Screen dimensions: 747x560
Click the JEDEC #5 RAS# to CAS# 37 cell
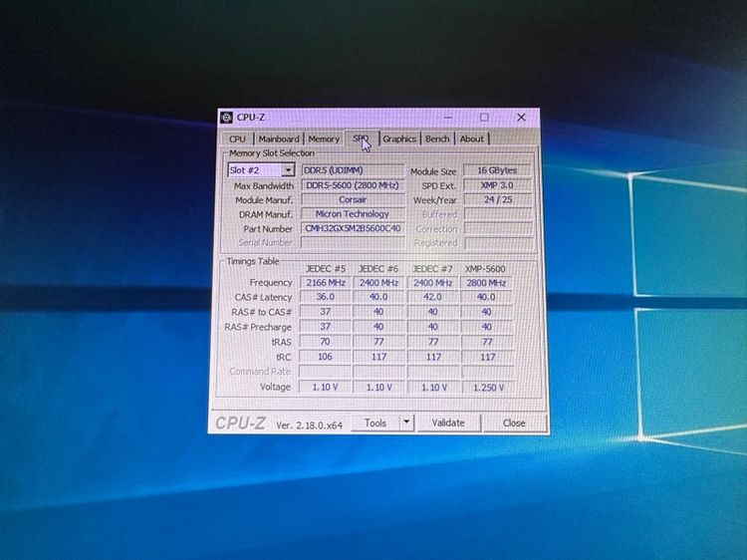click(326, 312)
